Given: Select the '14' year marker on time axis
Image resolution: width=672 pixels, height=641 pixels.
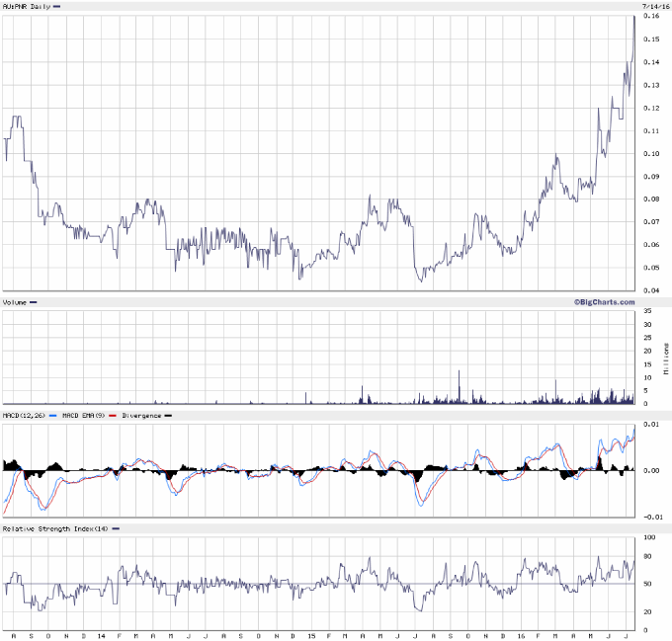Looking at the screenshot, I should click(x=102, y=631).
